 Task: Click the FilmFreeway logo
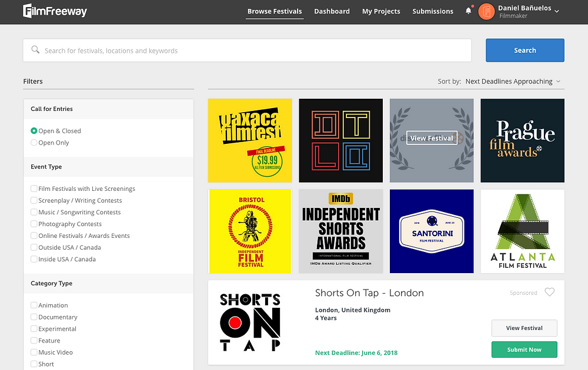point(55,11)
